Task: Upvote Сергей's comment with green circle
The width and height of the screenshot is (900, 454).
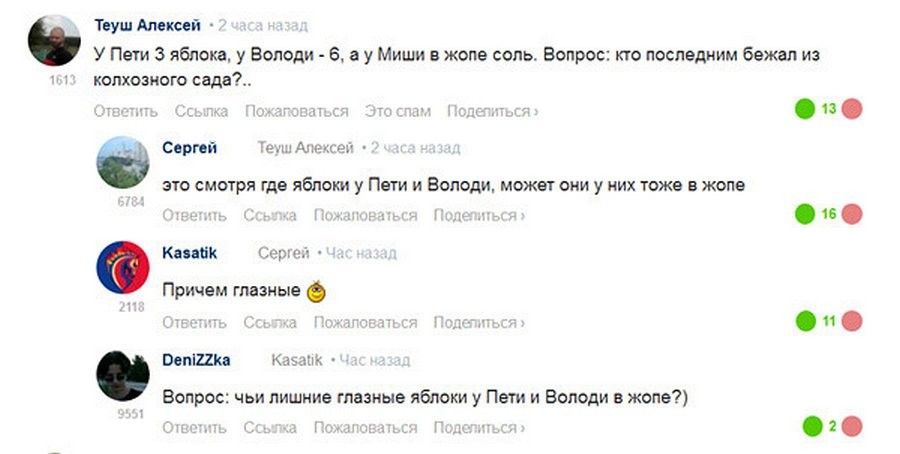Action: (804, 213)
